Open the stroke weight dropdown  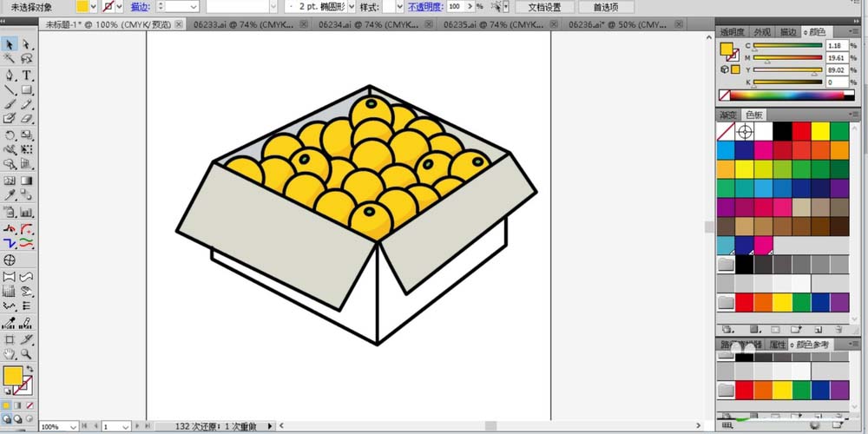[194, 7]
